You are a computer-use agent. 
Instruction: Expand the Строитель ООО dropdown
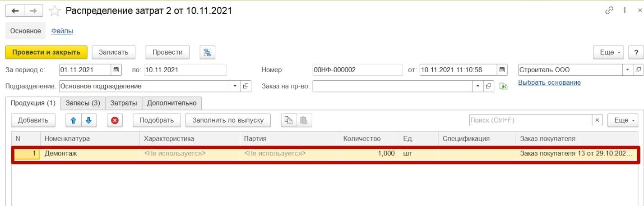pos(629,70)
